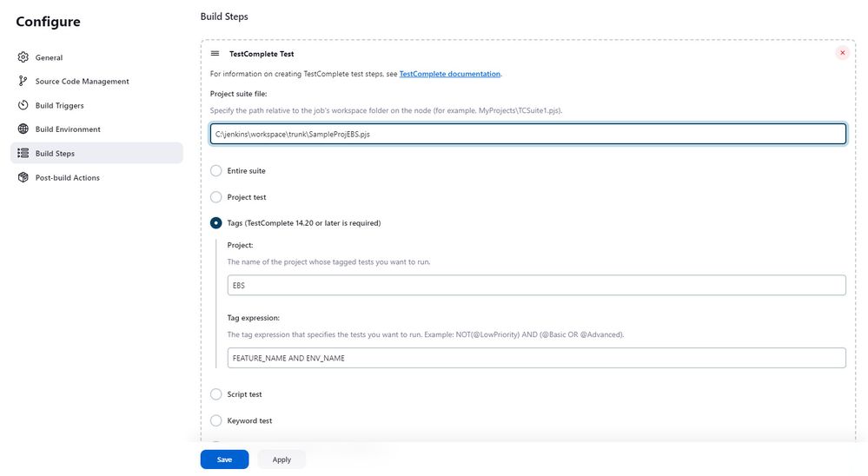Click the Build Environment globe icon

23,129
